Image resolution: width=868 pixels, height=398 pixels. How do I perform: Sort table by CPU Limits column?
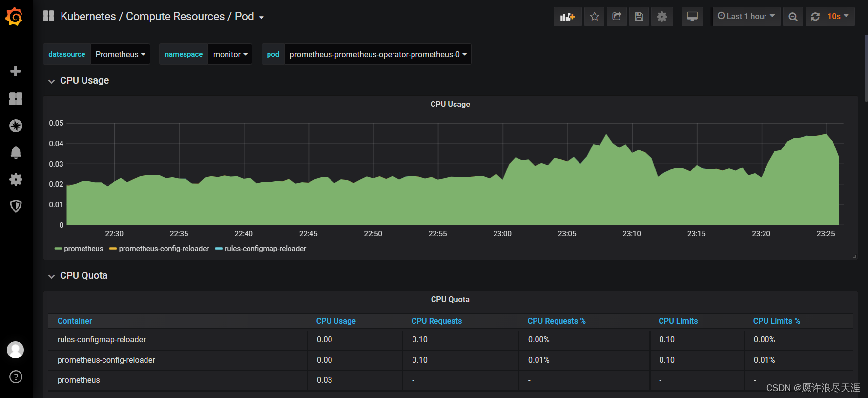point(678,321)
